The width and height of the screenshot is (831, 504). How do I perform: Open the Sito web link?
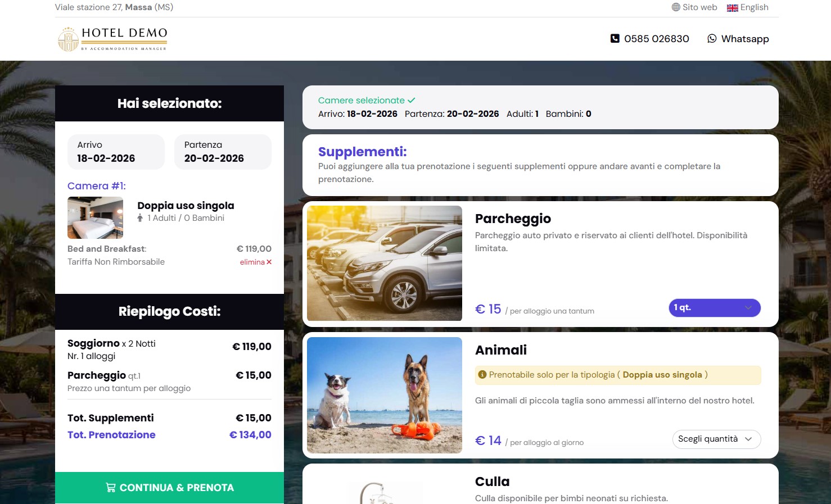pos(694,7)
